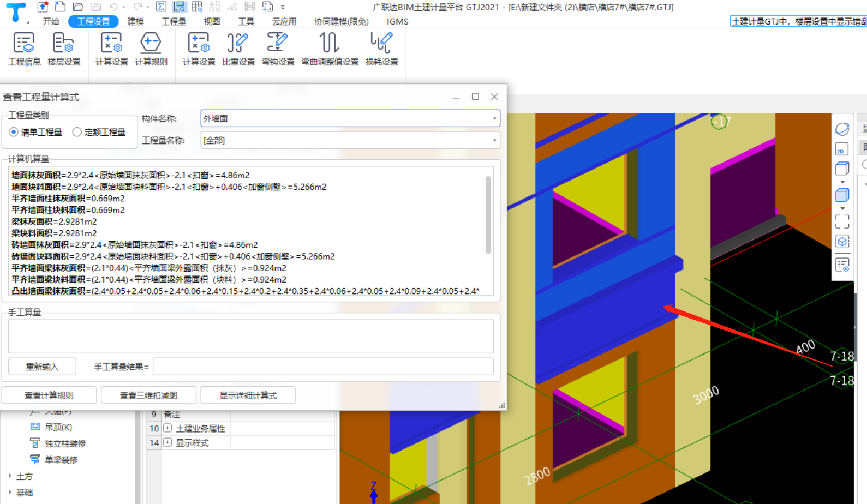Open 工程信息 project information
867x504 pixels.
click(24, 49)
